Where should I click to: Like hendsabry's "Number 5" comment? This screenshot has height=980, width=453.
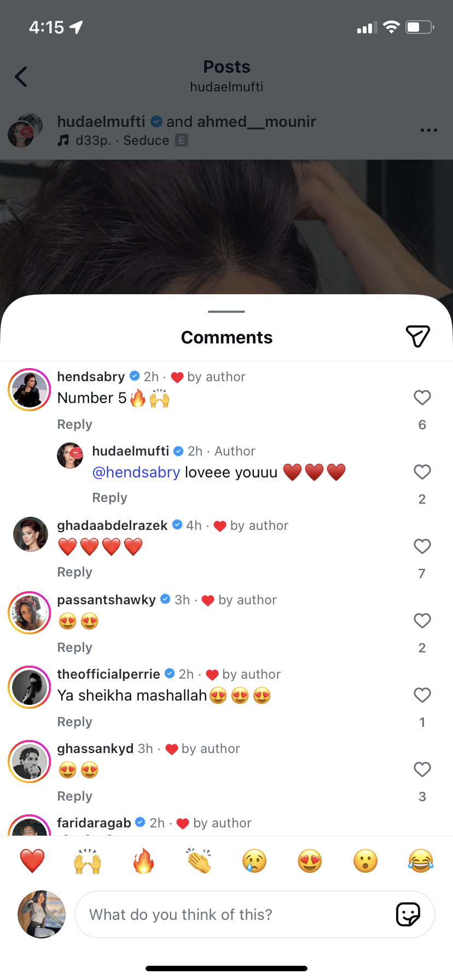click(422, 398)
